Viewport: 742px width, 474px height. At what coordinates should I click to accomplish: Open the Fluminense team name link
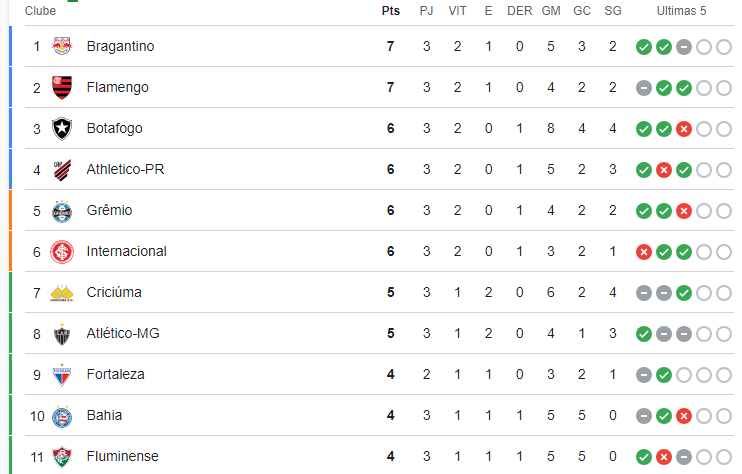(x=123, y=456)
